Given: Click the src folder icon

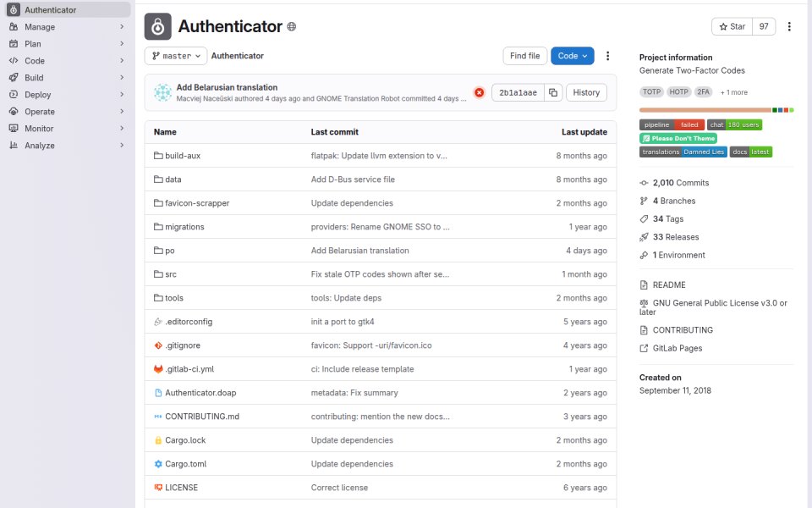Looking at the screenshot, I should pyautogui.click(x=158, y=274).
